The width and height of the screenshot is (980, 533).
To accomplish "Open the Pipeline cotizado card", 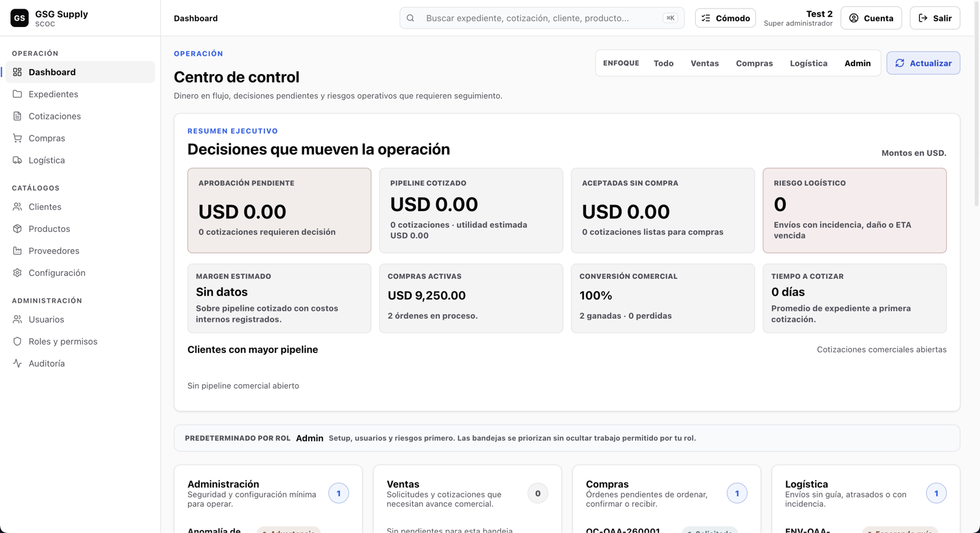I will (471, 211).
